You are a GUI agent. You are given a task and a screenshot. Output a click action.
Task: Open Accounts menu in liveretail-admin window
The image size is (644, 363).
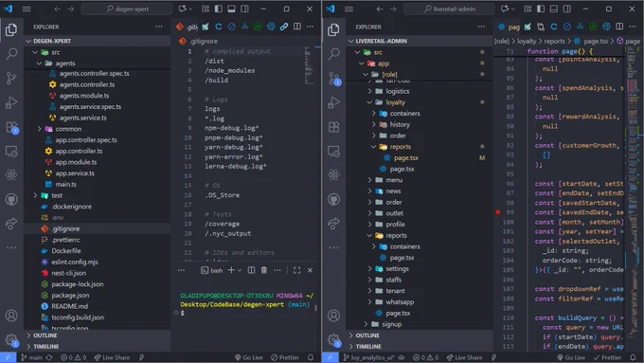pyautogui.click(x=334, y=316)
